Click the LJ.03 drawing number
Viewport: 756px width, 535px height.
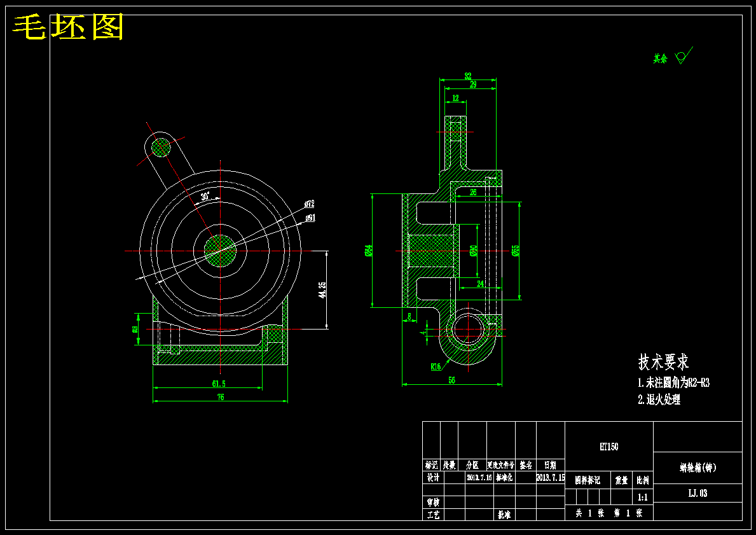click(698, 494)
